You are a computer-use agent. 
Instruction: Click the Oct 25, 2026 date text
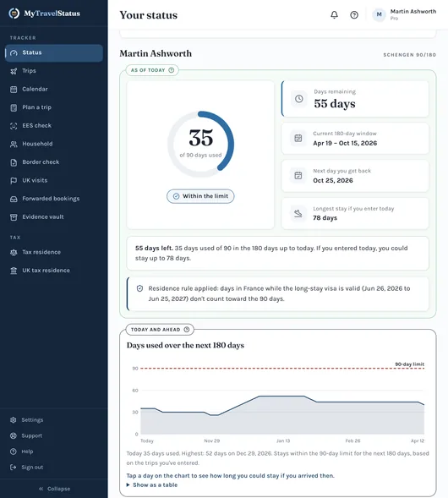click(x=333, y=180)
